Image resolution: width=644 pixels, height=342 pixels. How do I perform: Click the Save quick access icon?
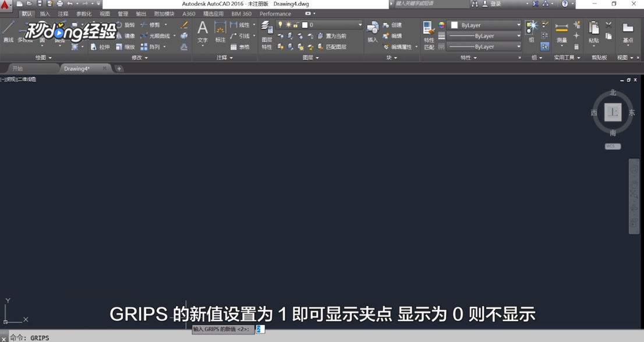pos(40,3)
